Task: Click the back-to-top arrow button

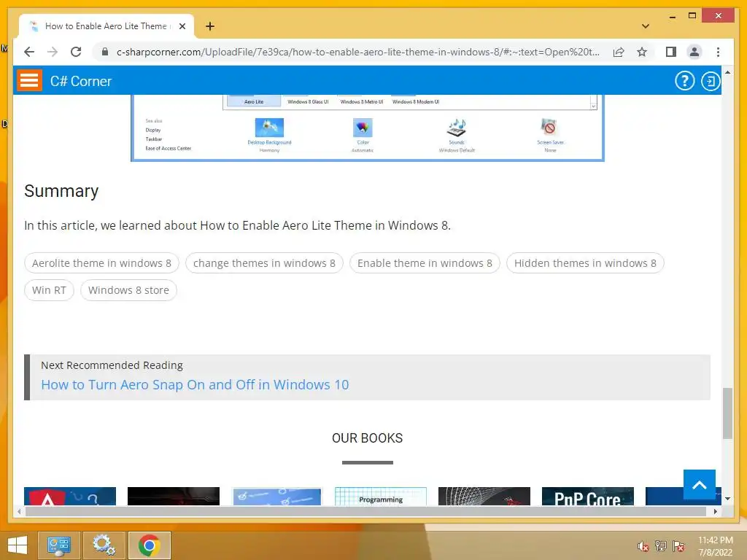Action: (x=699, y=484)
